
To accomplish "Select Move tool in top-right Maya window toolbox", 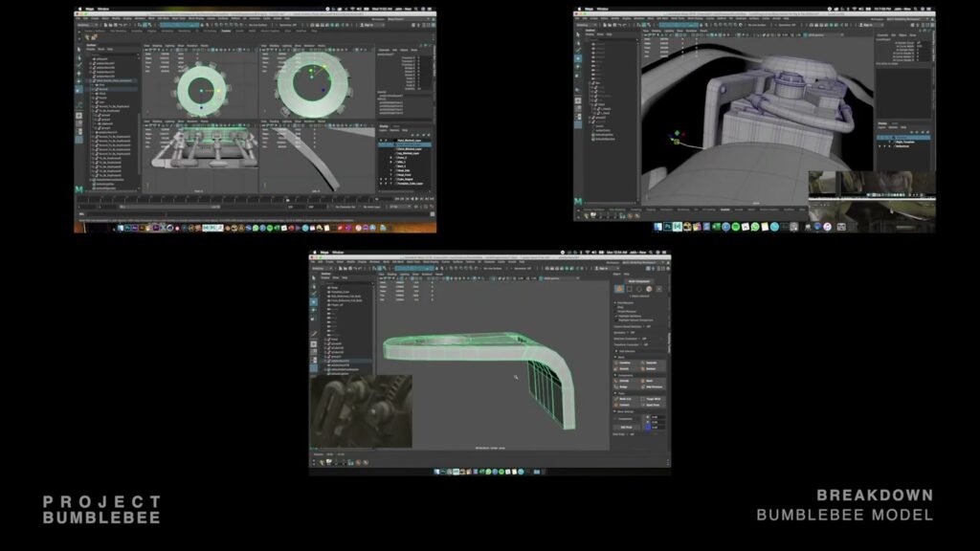I will click(578, 58).
